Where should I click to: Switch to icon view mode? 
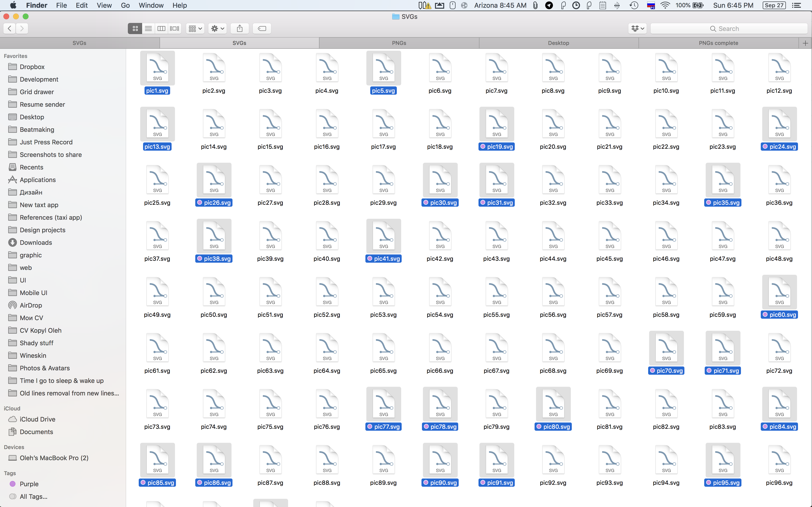[135, 28]
